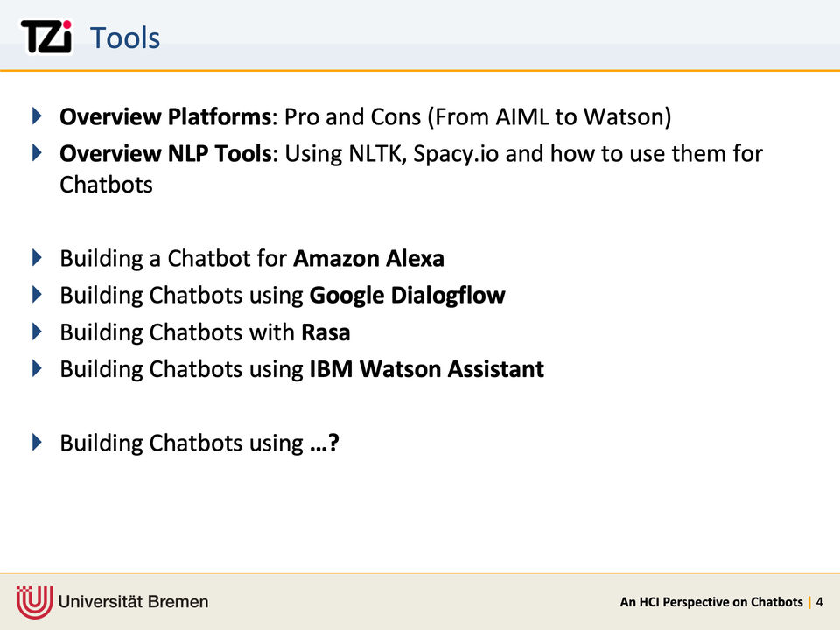This screenshot has width=840, height=630.
Task: Click the Amazon Alexa bullet arrow
Action: pyautogui.click(x=37, y=258)
